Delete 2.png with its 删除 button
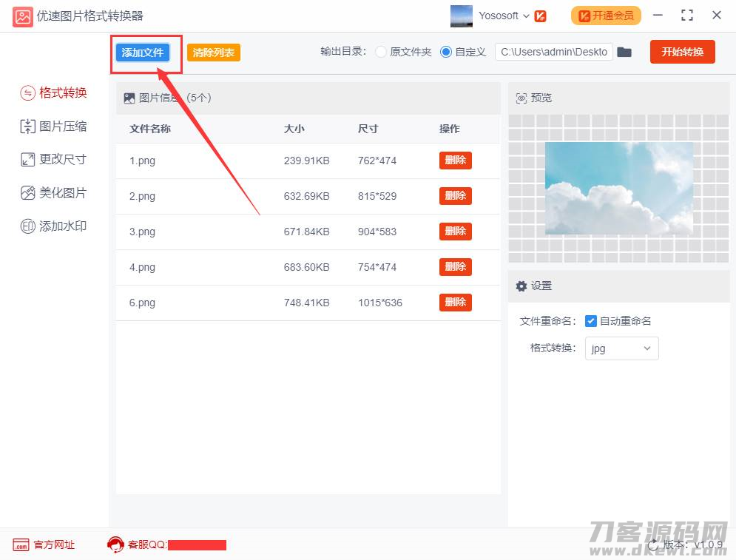736x560 pixels. [456, 196]
